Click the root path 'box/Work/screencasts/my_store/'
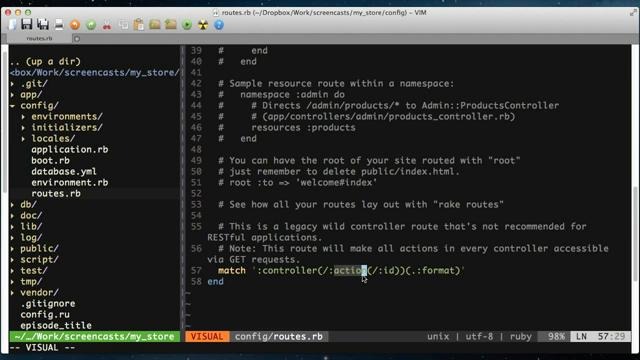Viewport: 640px width, 360px height. (x=94, y=73)
